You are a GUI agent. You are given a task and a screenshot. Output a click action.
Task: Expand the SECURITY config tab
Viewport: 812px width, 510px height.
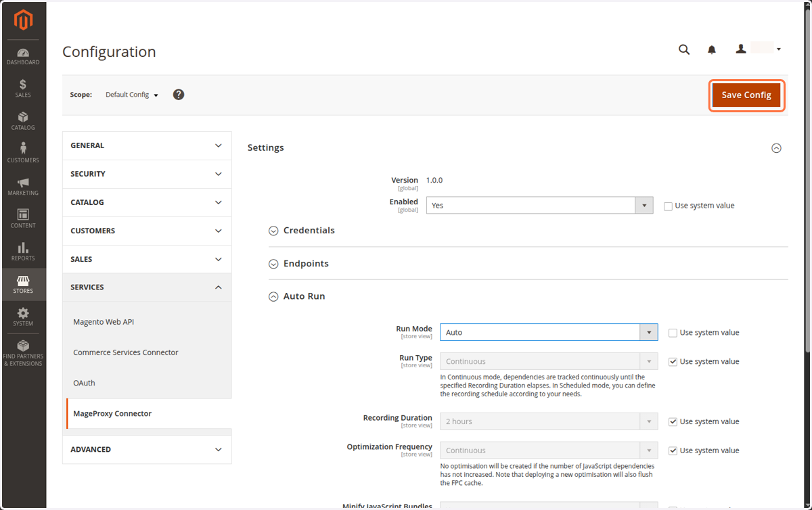point(147,174)
